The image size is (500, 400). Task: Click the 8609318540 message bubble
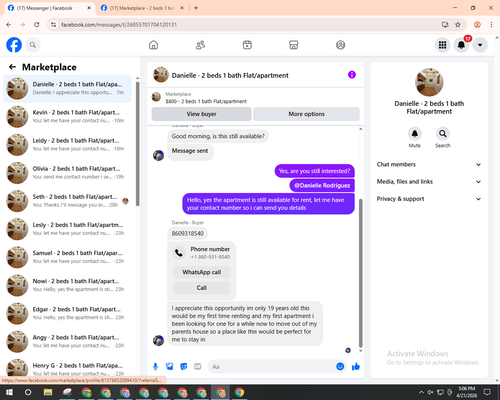[188, 233]
